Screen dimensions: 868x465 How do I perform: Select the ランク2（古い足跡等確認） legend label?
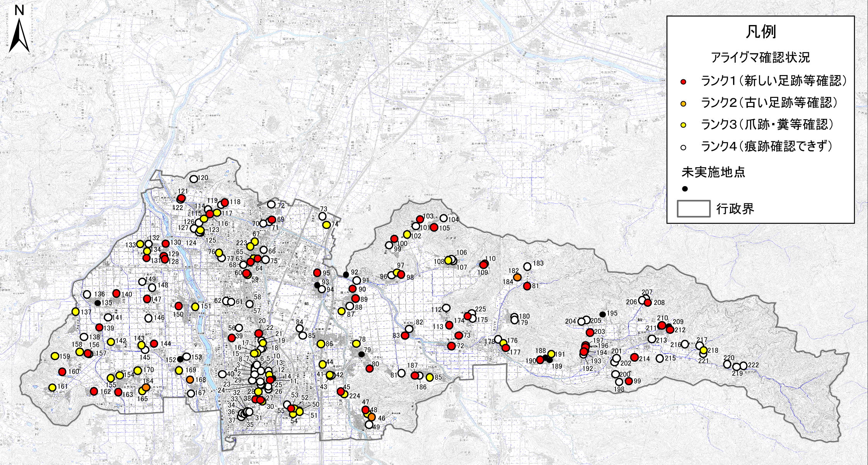point(769,103)
